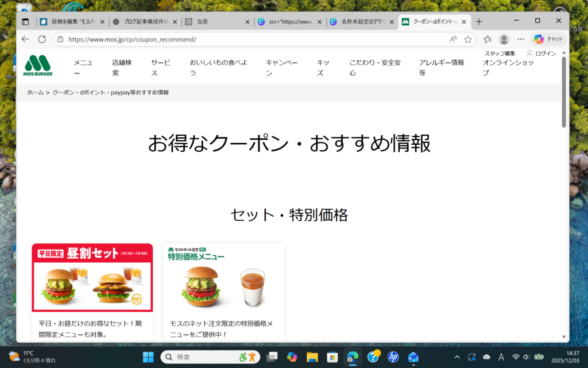Screen dimensions: 588x368
Task: Open the メニュー navigation item
Action: [83, 67]
